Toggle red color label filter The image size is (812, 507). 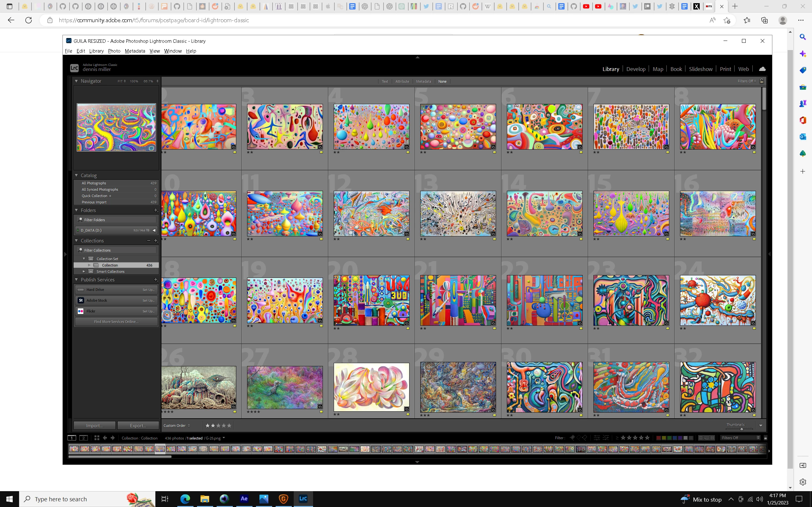(658, 438)
